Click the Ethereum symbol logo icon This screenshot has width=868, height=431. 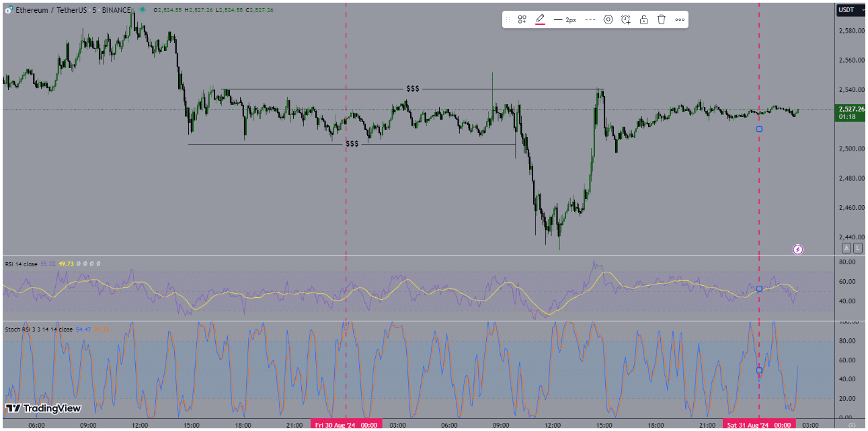pos(9,11)
